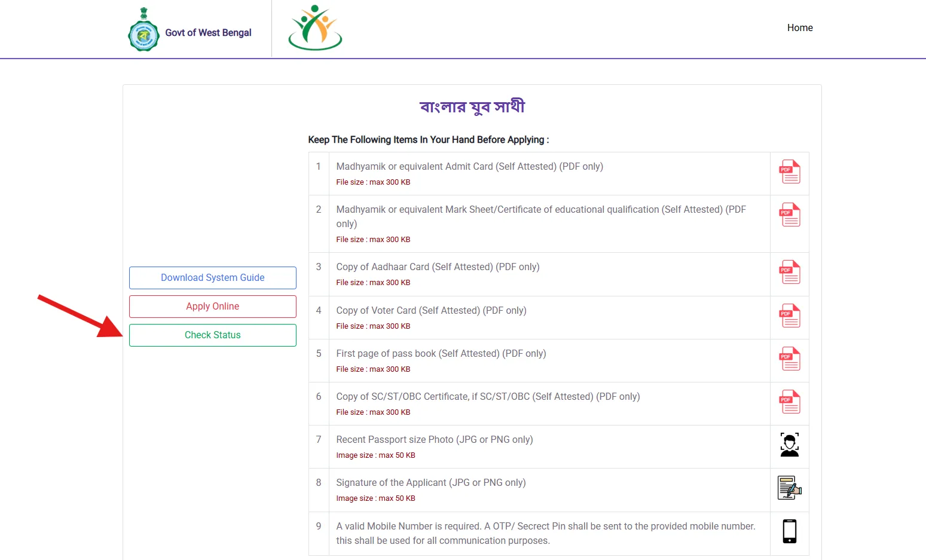
Task: Click the PDF icon beside SC/ST/OBC Certificate row
Action: (789, 402)
